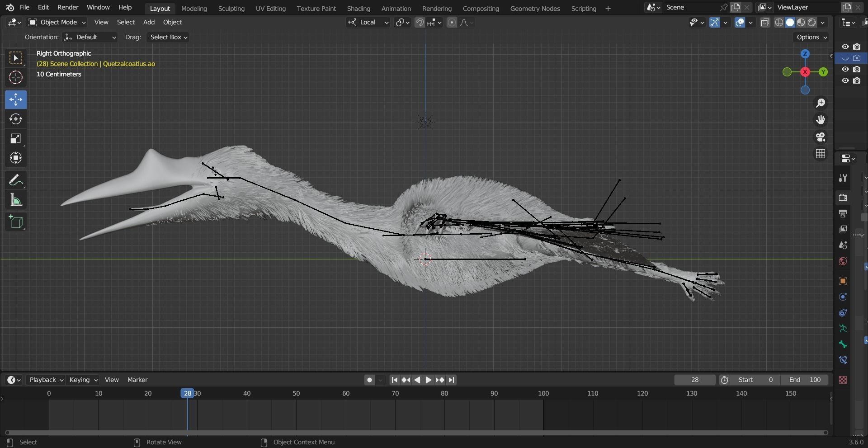Open the Bone properties tab
Screen dimensions: 868x448
point(843,344)
